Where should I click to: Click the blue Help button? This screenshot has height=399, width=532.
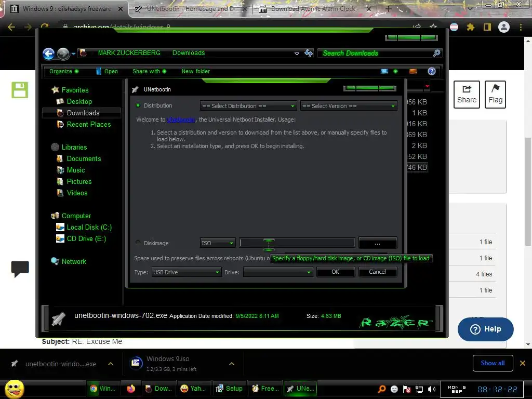point(486,329)
